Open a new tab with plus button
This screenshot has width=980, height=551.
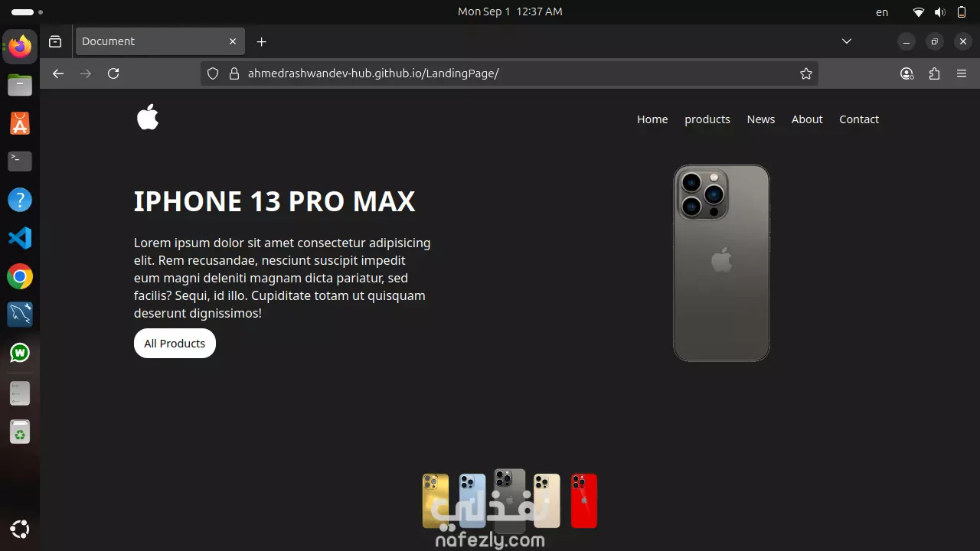pyautogui.click(x=262, y=41)
